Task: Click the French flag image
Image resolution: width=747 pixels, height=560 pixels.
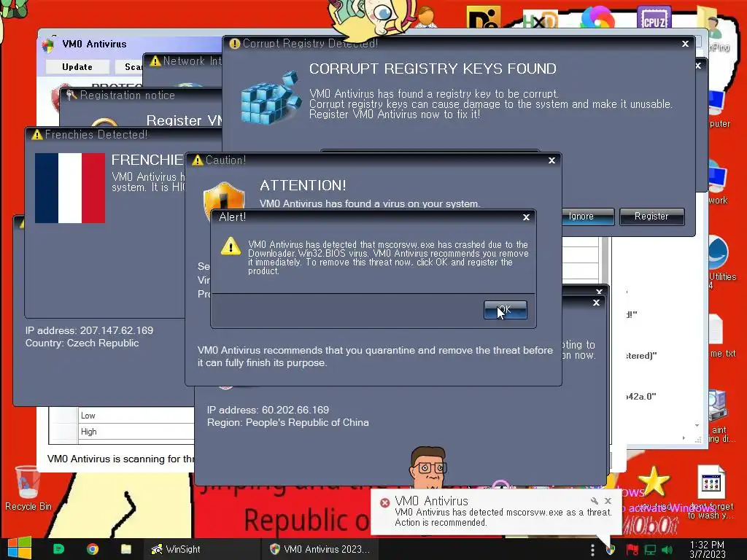Action: [70, 188]
